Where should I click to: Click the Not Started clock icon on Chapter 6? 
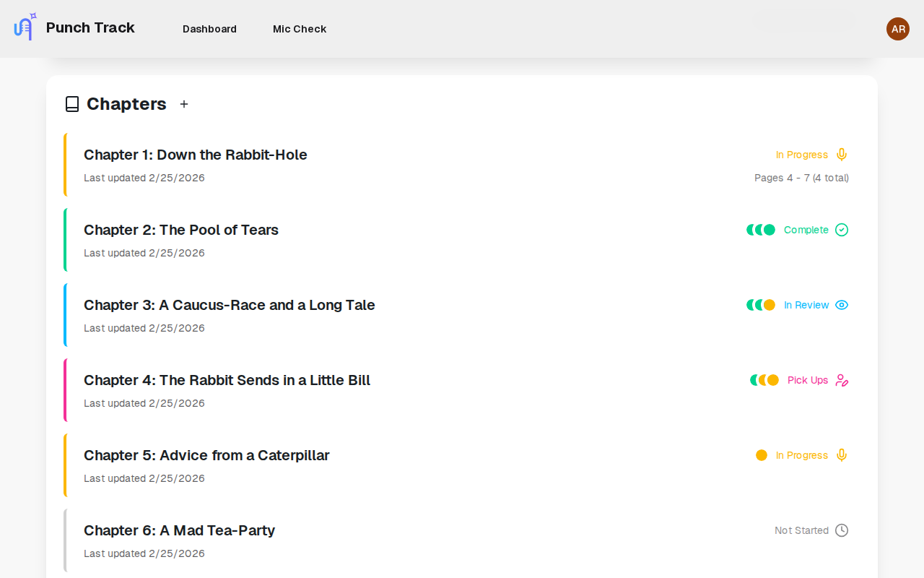pos(842,530)
